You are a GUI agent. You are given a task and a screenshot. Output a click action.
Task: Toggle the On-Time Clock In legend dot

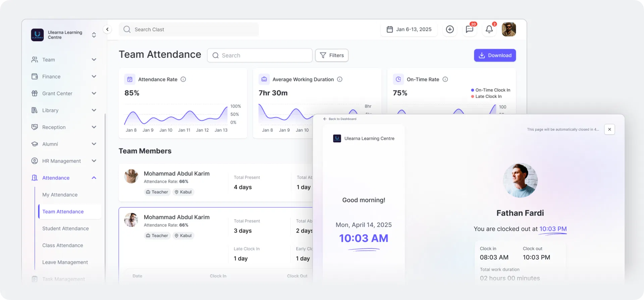pos(473,90)
